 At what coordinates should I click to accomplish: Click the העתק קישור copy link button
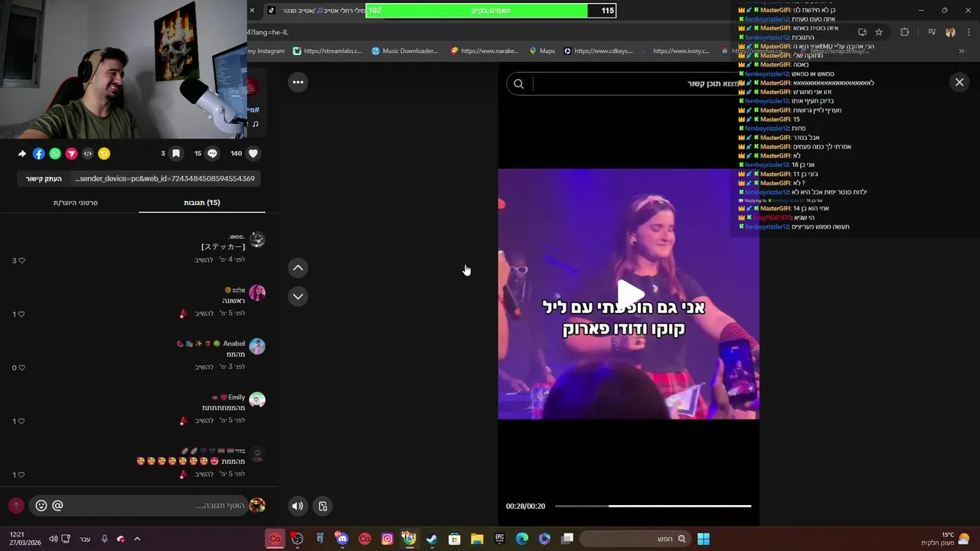click(44, 178)
